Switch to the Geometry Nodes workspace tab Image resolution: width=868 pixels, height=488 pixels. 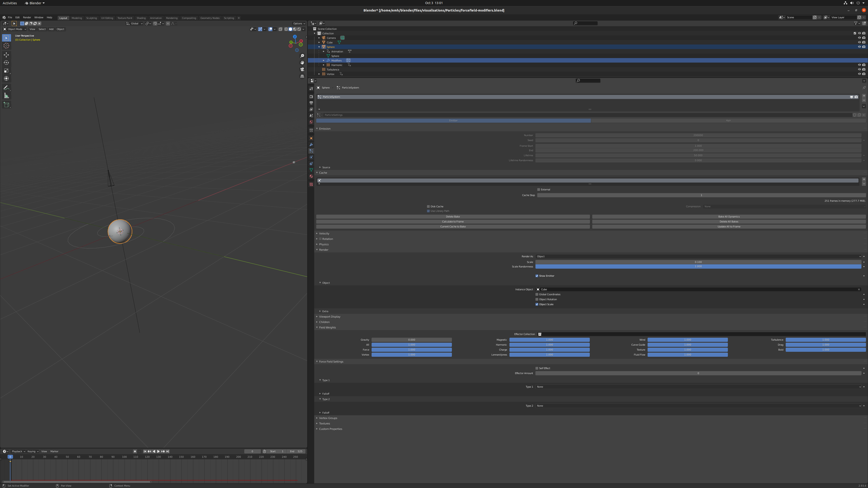pyautogui.click(x=210, y=18)
